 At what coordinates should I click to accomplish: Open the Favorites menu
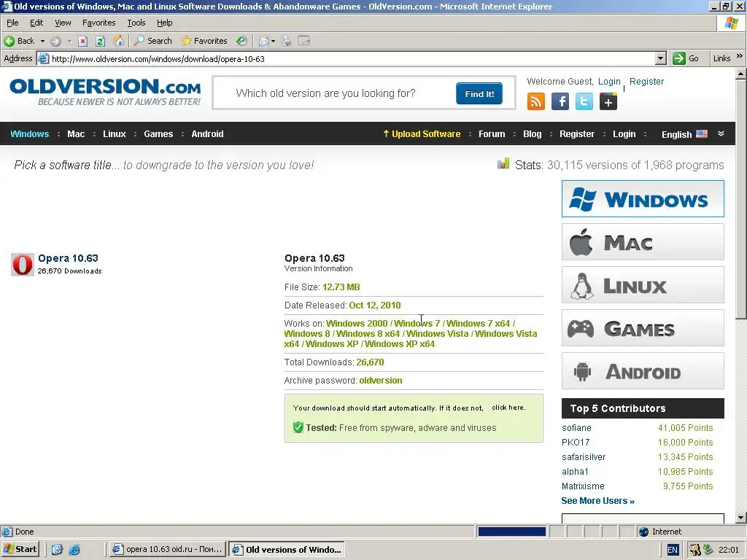pyautogui.click(x=98, y=23)
